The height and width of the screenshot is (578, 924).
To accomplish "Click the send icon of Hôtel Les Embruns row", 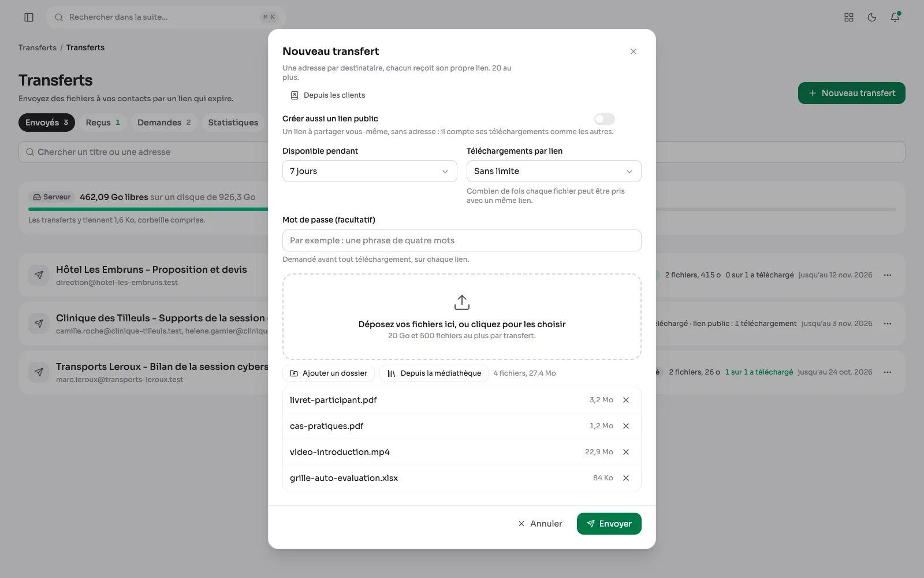I will [39, 275].
